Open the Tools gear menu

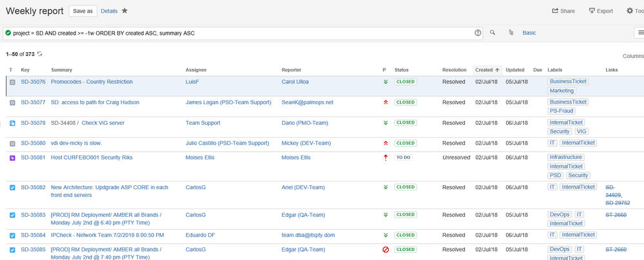[x=635, y=11]
